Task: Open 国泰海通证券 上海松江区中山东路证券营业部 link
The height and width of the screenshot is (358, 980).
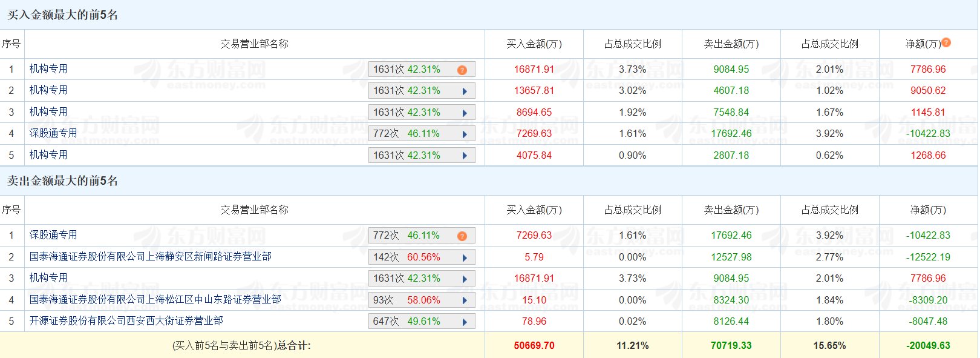Action: tap(155, 300)
